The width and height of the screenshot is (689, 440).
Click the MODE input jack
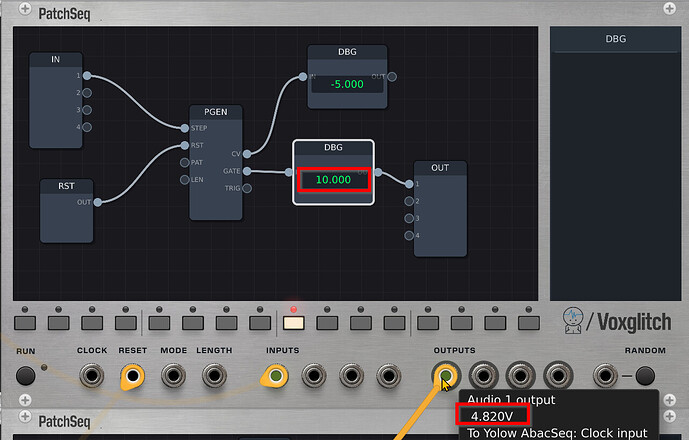click(174, 376)
